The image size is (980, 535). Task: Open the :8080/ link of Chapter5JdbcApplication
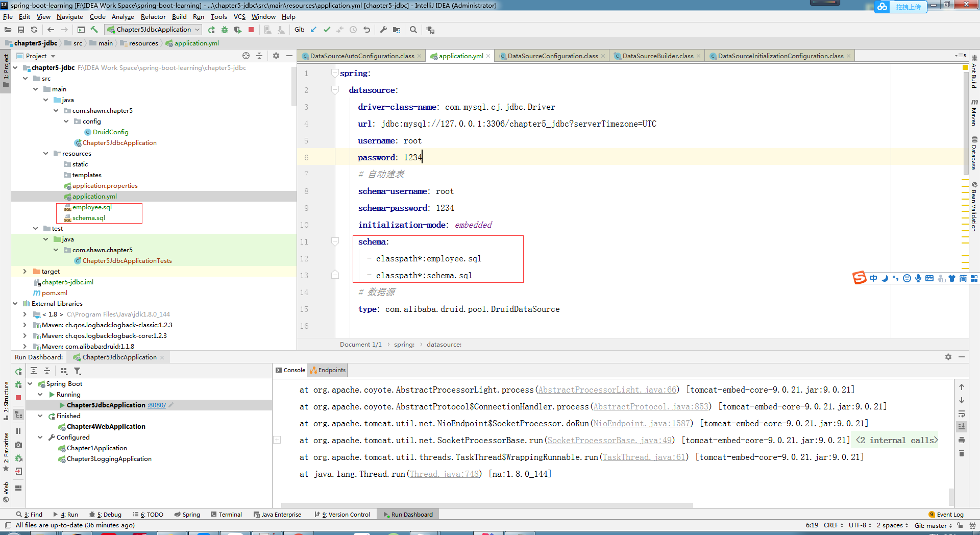(x=157, y=405)
